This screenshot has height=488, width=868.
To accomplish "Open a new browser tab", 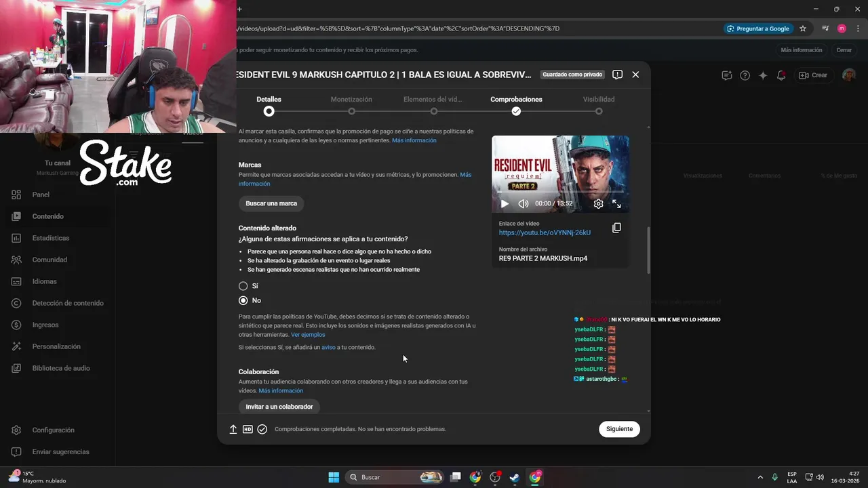I will coord(239,9).
